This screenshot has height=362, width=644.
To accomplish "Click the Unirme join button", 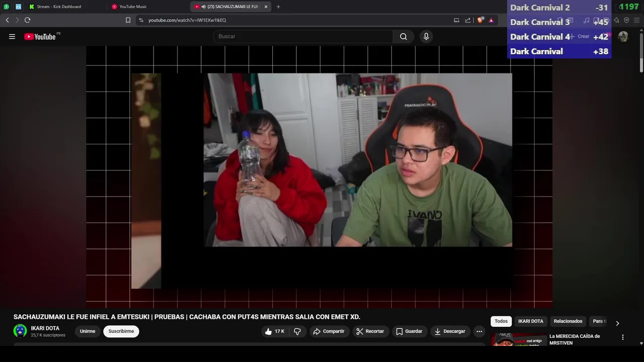I will (88, 331).
